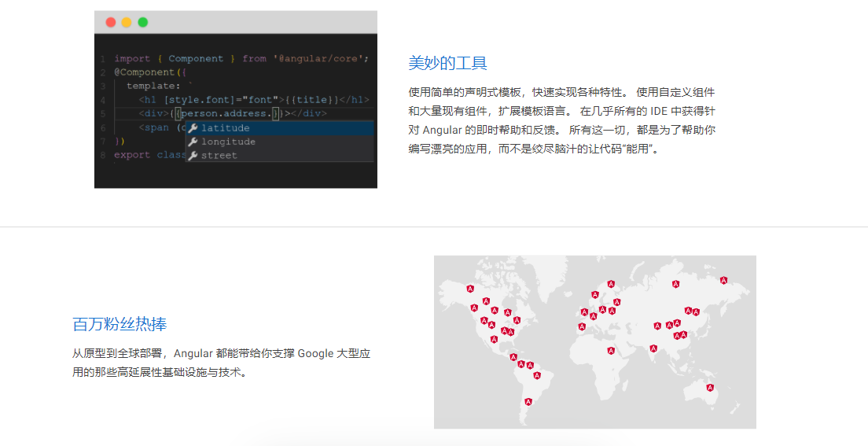Click the 美妙的工具 heading
Screen dimensions: 868x446
pyautogui.click(x=447, y=63)
